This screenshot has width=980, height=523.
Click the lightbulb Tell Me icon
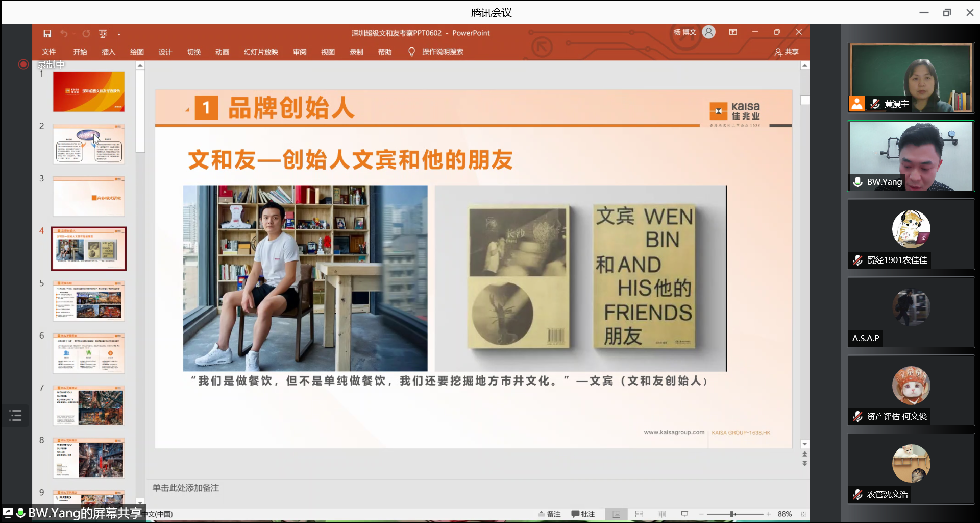411,52
